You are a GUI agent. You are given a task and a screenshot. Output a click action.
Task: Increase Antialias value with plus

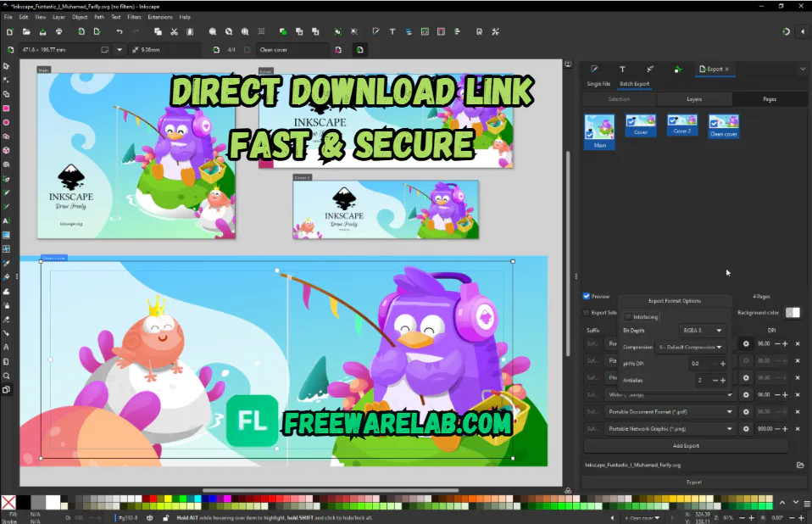pyautogui.click(x=723, y=380)
